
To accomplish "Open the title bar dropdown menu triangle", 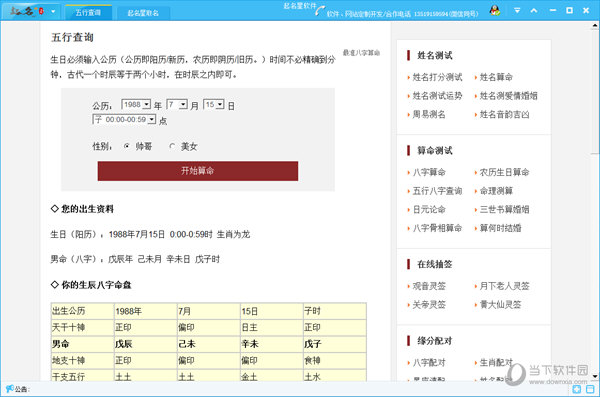I will [517, 11].
